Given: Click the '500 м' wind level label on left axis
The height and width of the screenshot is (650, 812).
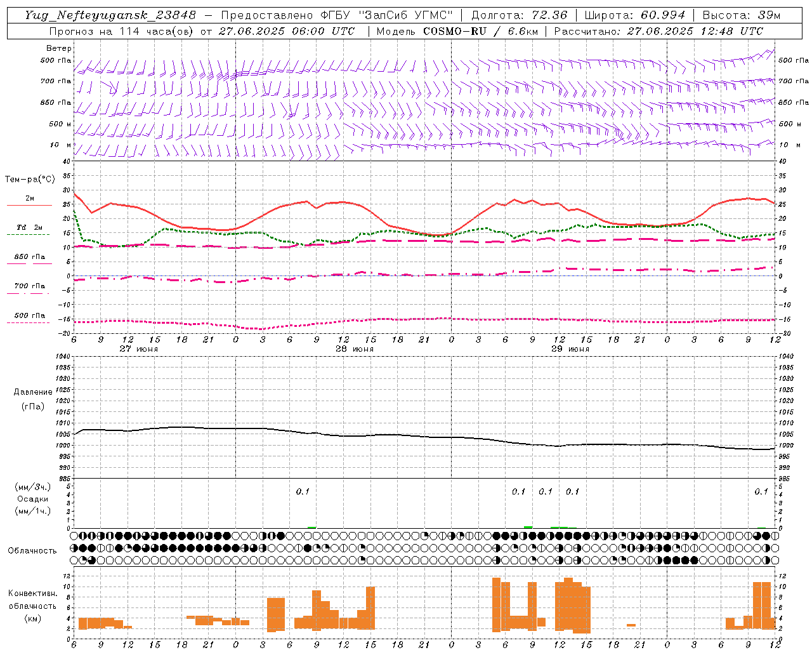Looking at the screenshot, I should point(60,124).
